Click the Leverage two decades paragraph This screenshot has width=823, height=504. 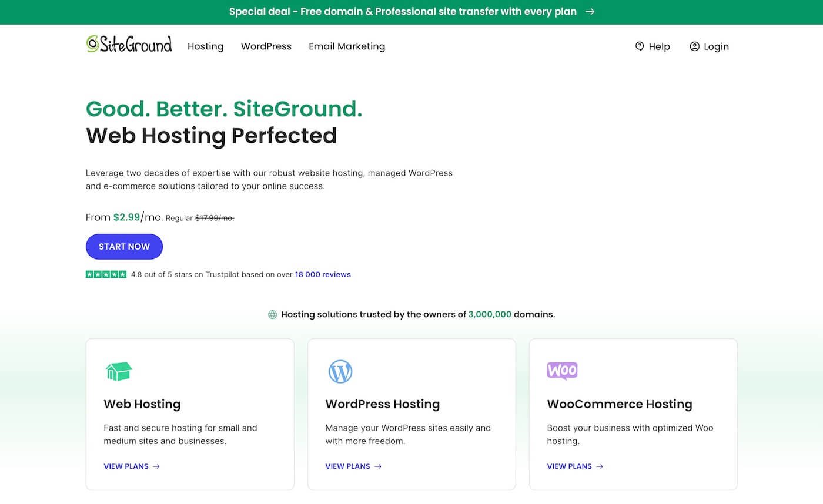coord(269,180)
